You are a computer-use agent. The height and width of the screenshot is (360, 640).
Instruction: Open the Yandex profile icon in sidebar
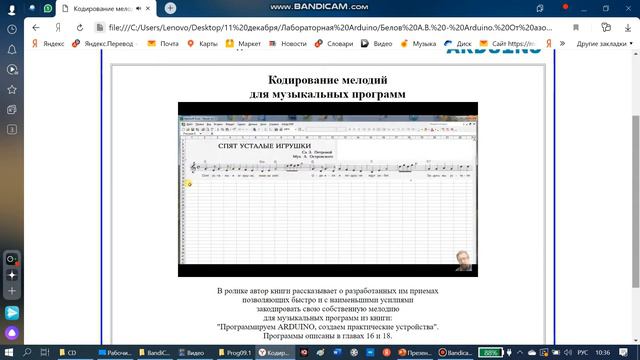tap(11, 10)
